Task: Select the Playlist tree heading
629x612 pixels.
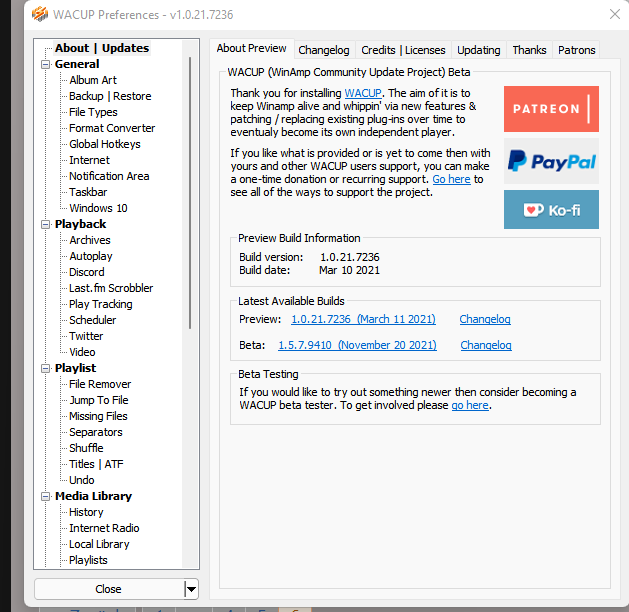Action: (75, 368)
